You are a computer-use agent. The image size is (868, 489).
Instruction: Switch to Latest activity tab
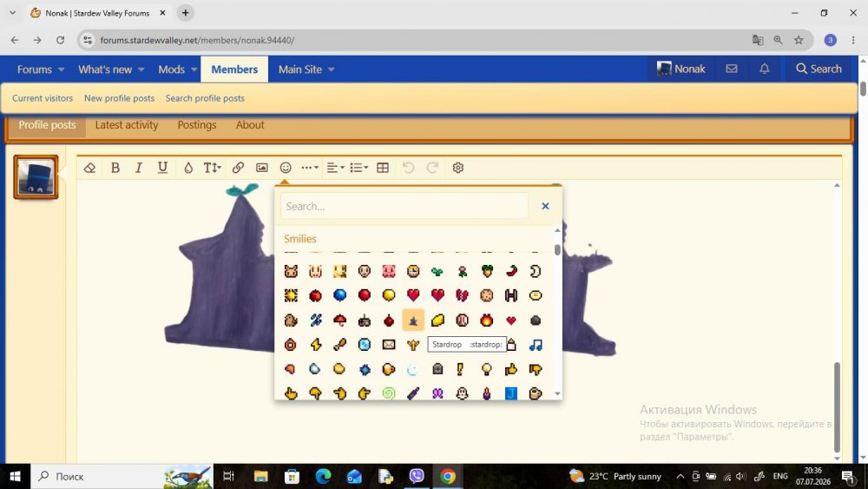click(x=127, y=125)
